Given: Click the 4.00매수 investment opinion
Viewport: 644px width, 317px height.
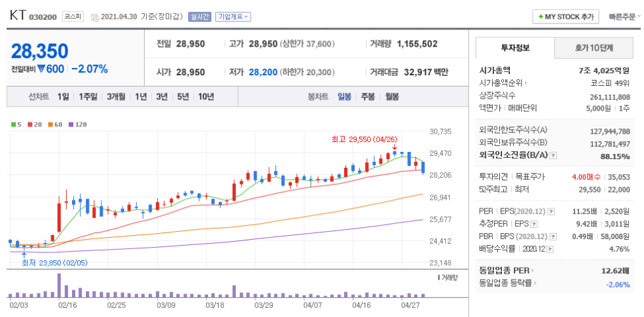Looking at the screenshot, I should [x=586, y=176].
